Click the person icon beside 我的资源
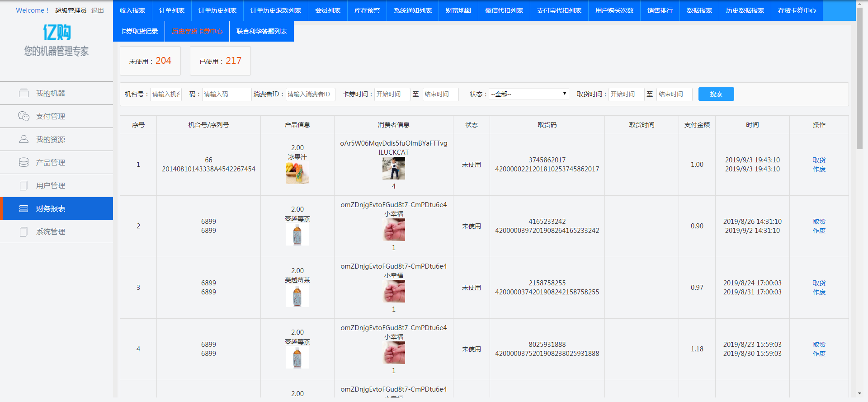Screen dimensions: 868x402 (x=24, y=139)
